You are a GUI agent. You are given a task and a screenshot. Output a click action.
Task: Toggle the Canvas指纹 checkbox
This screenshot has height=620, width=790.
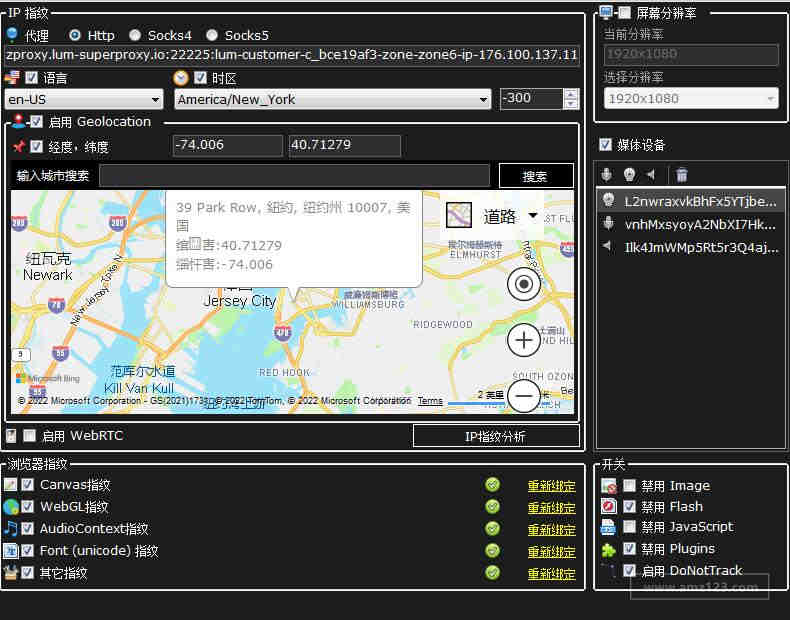(28, 485)
